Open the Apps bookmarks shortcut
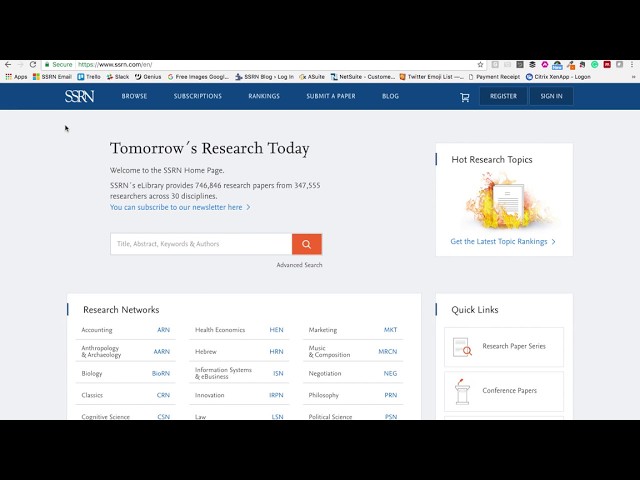 pyautogui.click(x=16, y=77)
